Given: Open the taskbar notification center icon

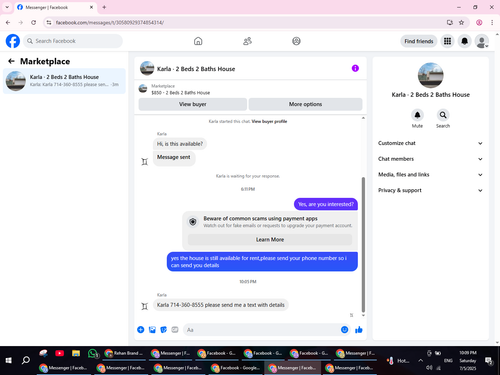Looking at the screenshot, I should [x=489, y=360].
